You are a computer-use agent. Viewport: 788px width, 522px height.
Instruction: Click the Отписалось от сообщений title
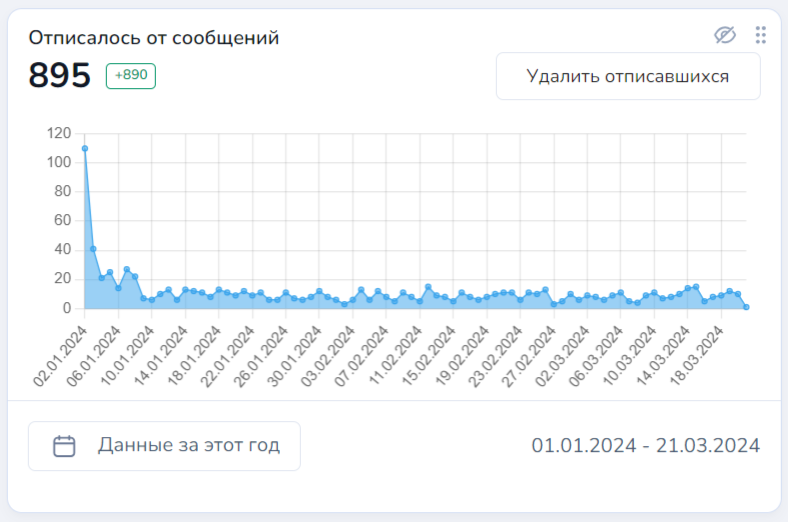pos(153,38)
